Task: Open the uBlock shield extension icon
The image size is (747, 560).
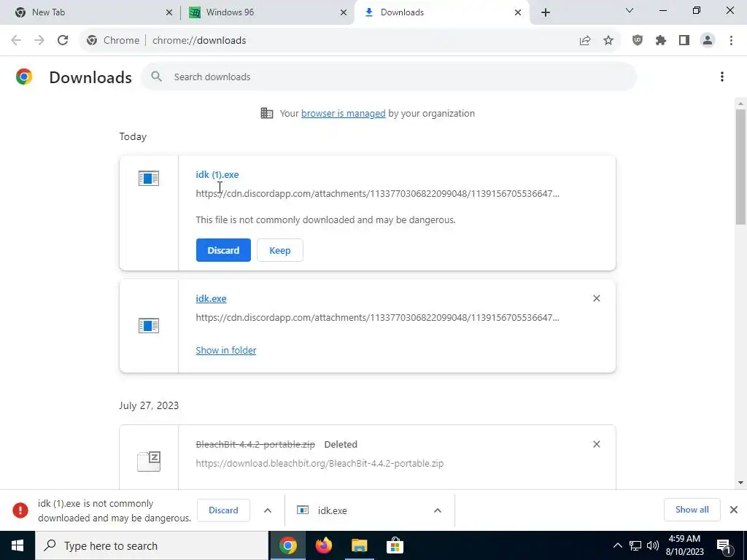Action: pos(638,41)
